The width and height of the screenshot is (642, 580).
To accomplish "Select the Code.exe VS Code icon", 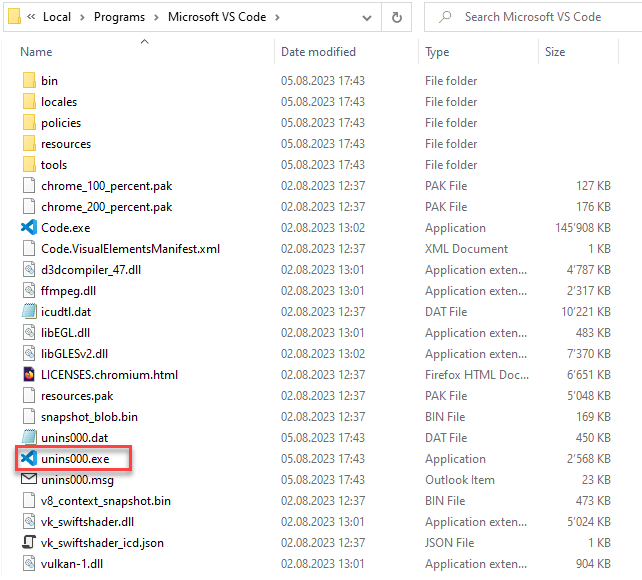I will click(28, 228).
